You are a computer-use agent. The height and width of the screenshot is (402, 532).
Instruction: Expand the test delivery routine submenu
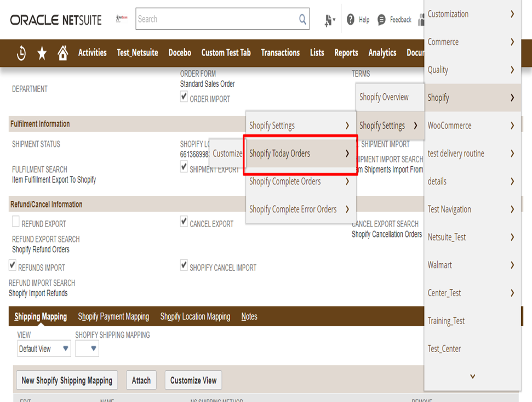tap(473, 154)
